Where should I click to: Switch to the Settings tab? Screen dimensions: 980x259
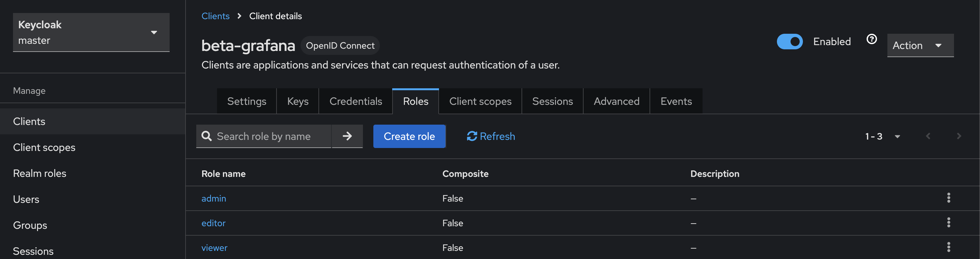(247, 101)
